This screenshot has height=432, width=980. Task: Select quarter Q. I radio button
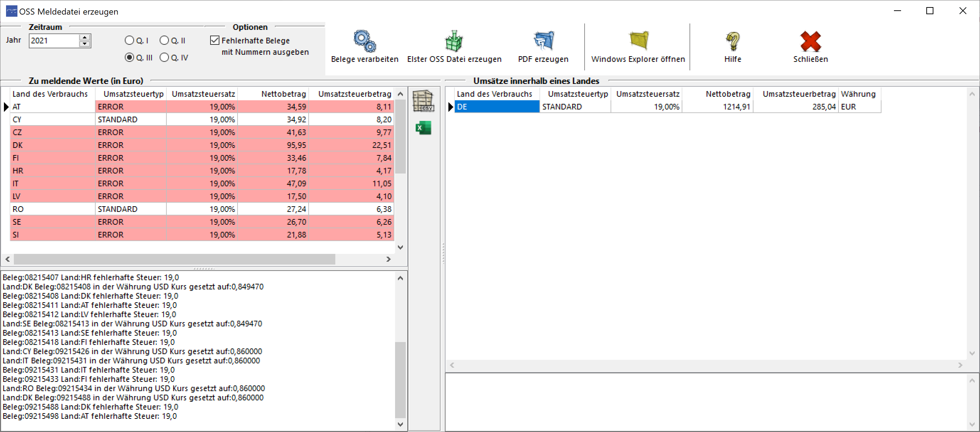[129, 40]
